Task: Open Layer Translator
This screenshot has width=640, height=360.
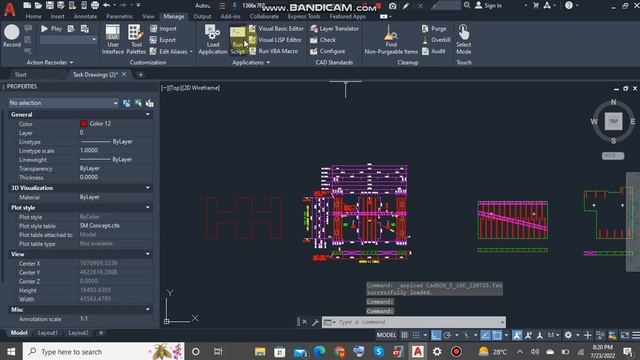Action: (x=334, y=29)
